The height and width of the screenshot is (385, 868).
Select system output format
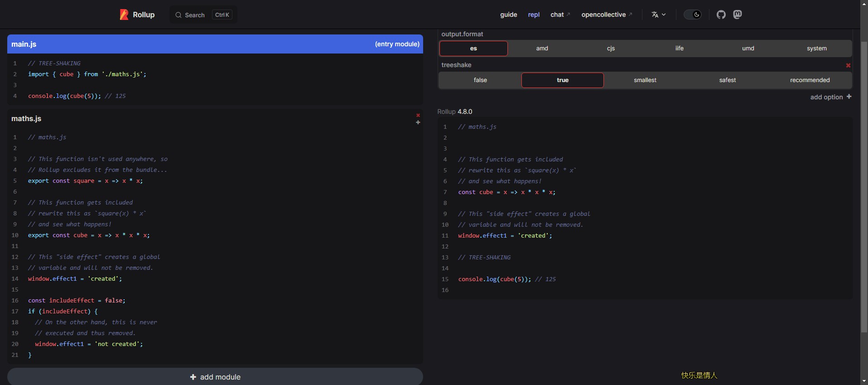pos(817,49)
